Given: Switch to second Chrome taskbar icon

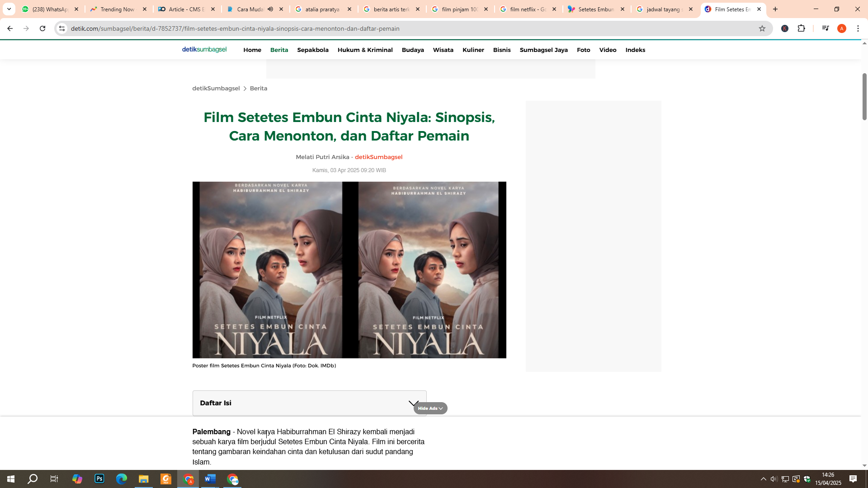Looking at the screenshot, I should click(232, 479).
